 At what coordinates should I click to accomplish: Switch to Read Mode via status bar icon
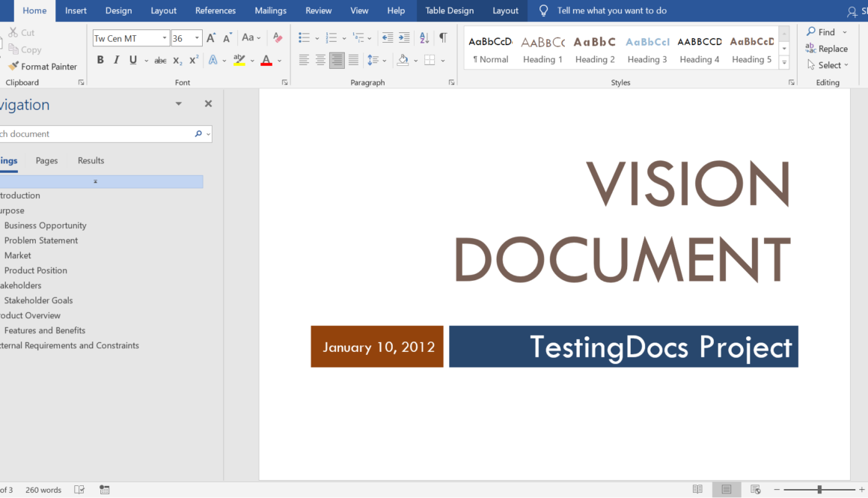(x=697, y=489)
